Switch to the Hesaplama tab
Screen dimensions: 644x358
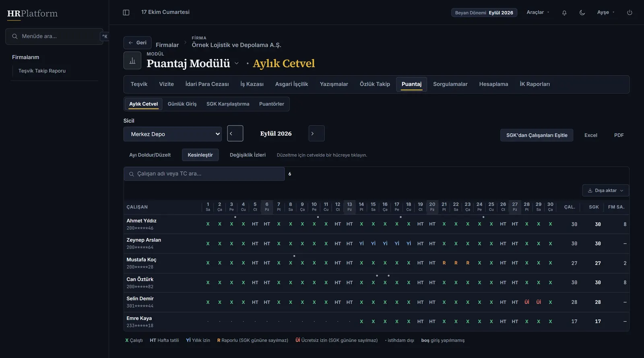493,84
